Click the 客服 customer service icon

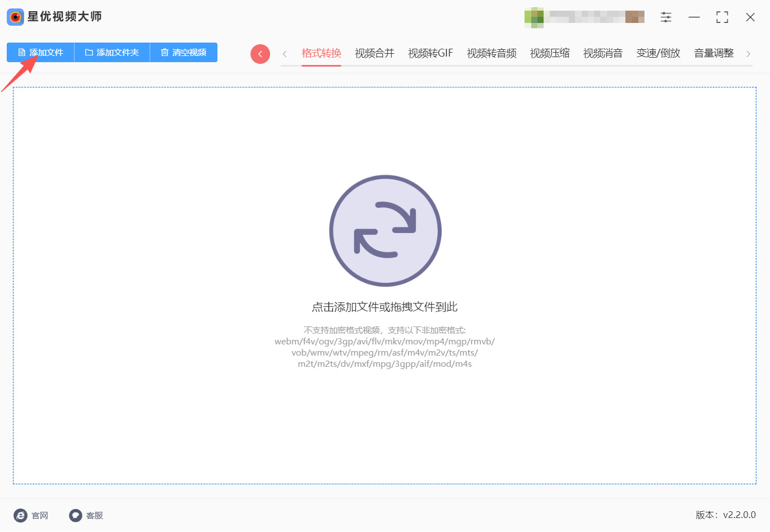point(75,515)
